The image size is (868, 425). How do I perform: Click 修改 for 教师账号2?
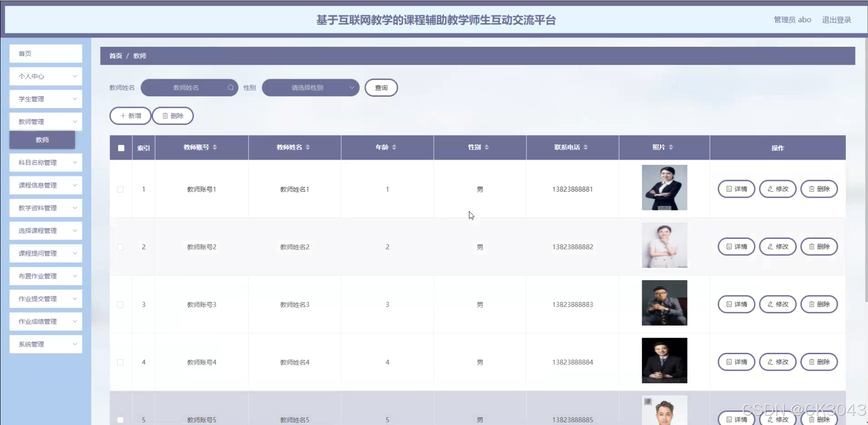click(778, 247)
